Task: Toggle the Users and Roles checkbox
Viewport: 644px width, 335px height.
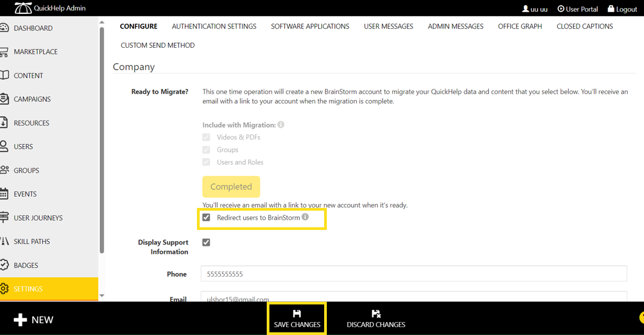Action: point(206,162)
